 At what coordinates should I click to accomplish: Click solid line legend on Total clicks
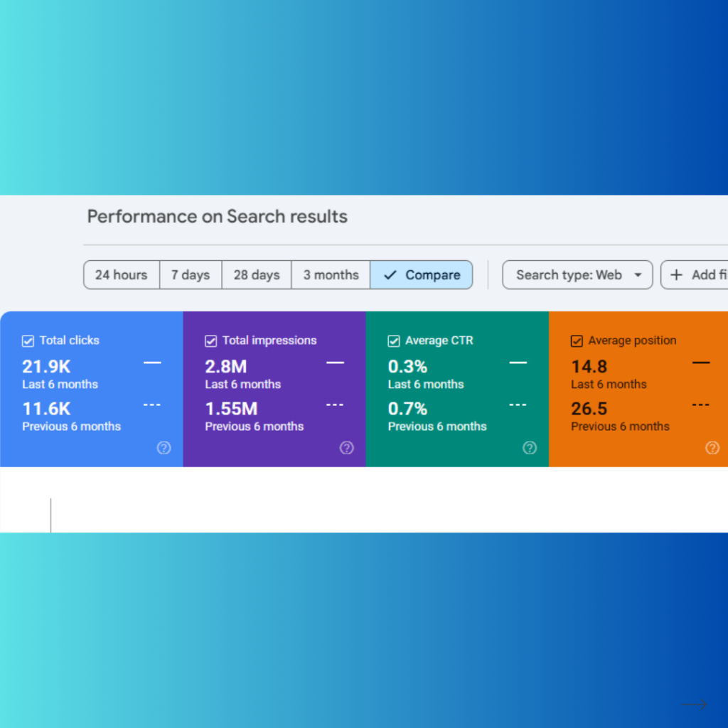[152, 363]
